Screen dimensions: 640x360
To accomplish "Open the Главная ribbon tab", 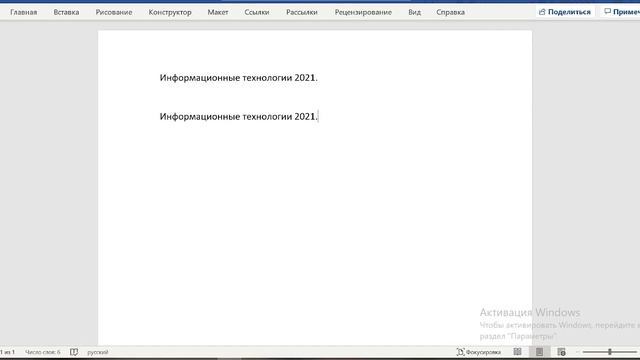I will click(x=24, y=12).
